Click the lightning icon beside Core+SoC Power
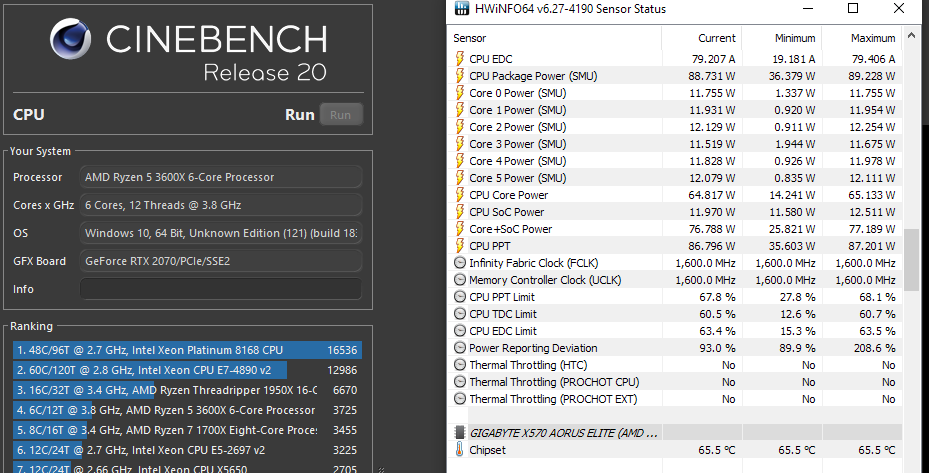This screenshot has width=929, height=473. click(x=460, y=229)
